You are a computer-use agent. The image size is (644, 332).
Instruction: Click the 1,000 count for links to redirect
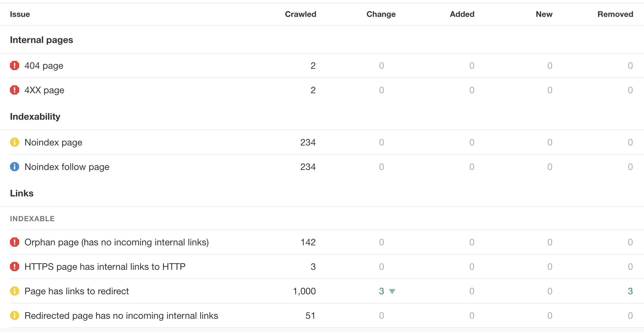tap(304, 291)
